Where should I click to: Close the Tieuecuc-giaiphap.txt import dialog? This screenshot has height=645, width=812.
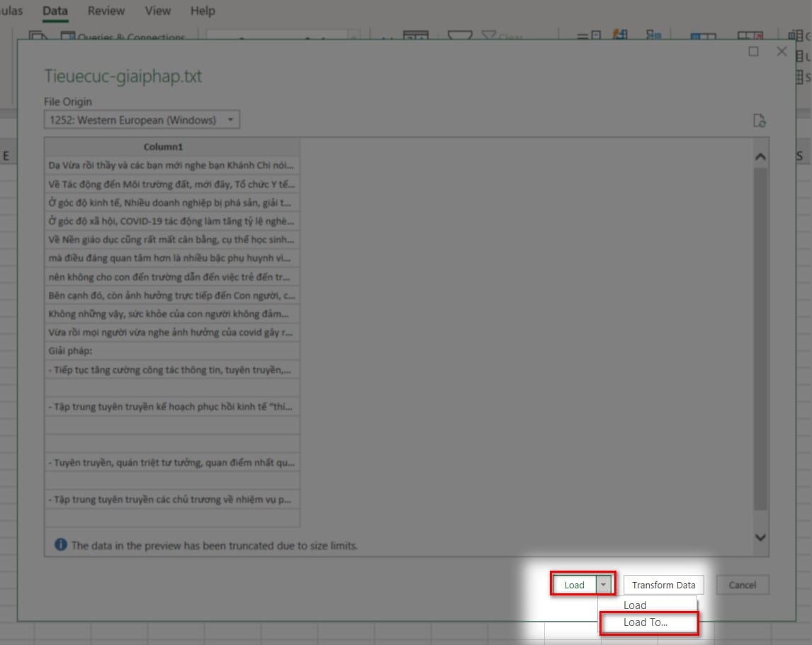tap(782, 52)
